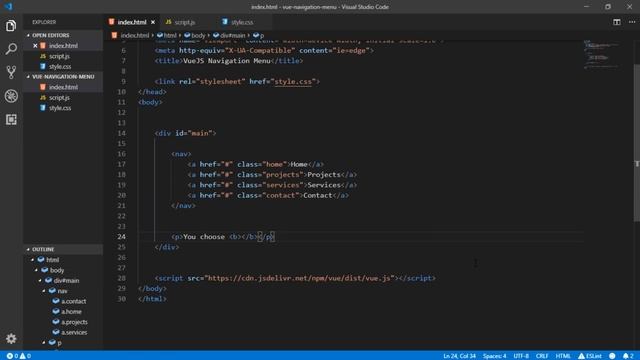Click the 'Home' text on line 17

click(x=299, y=164)
